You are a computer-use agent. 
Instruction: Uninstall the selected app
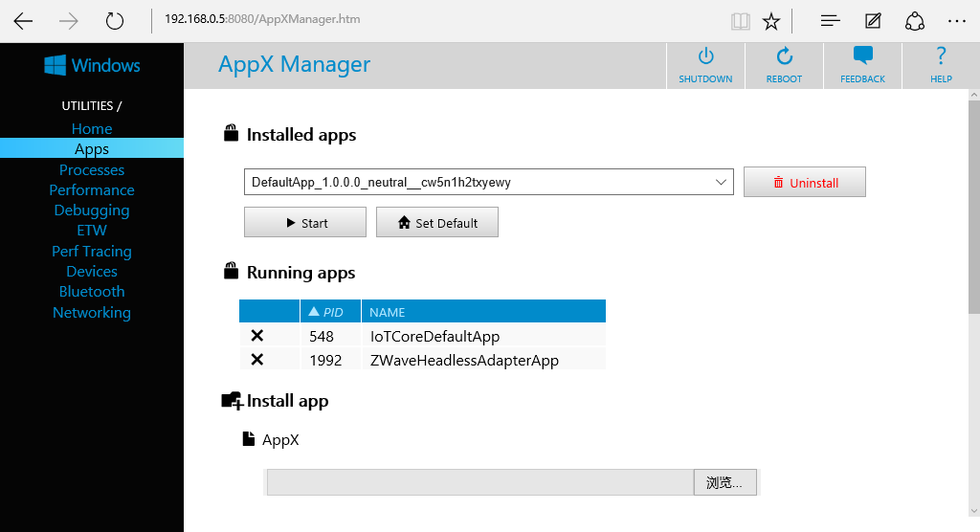pyautogui.click(x=804, y=182)
